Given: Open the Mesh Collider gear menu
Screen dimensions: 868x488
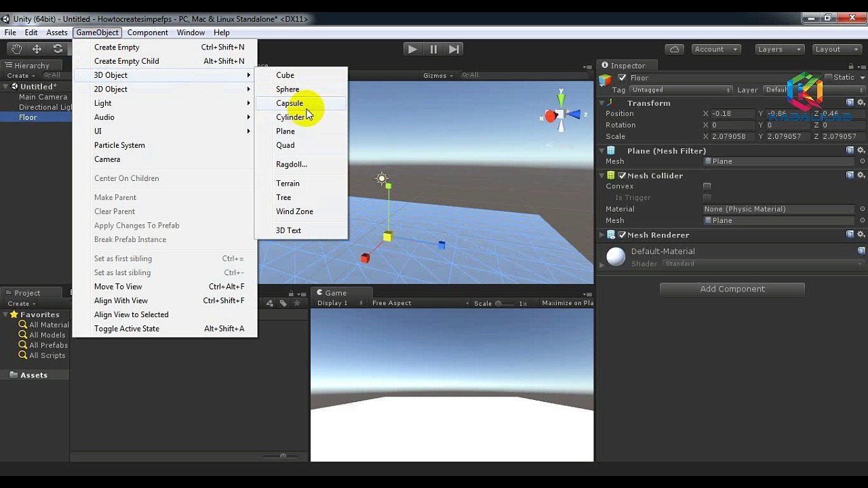Looking at the screenshot, I should click(861, 176).
